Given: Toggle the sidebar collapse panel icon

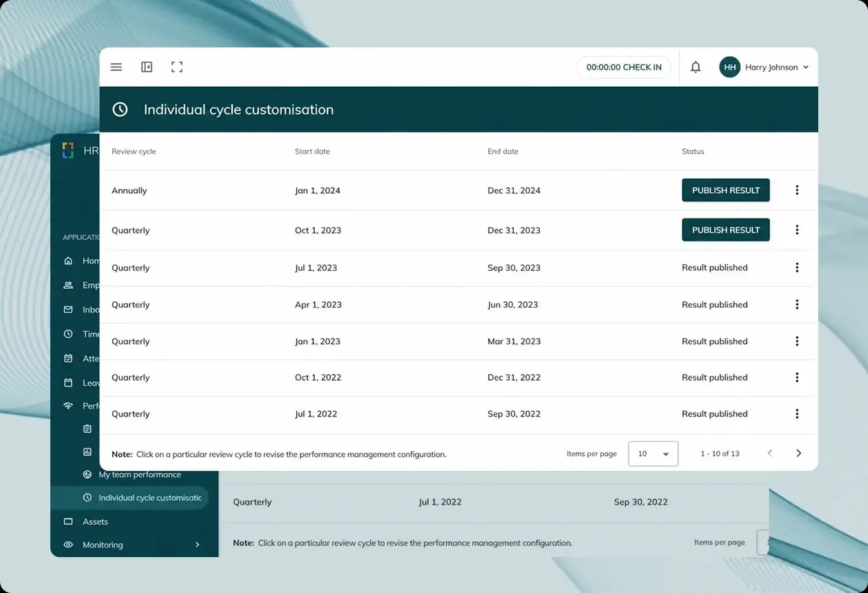Looking at the screenshot, I should (x=147, y=67).
